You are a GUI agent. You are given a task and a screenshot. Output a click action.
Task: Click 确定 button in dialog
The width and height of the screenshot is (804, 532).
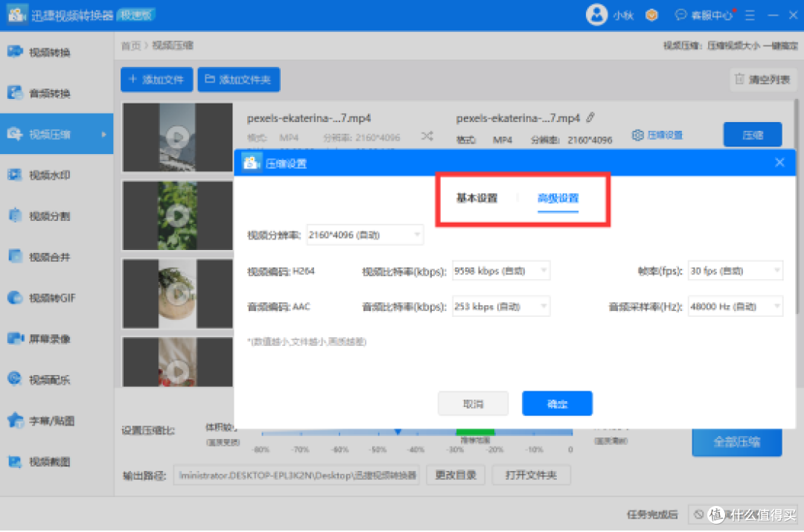tap(558, 404)
